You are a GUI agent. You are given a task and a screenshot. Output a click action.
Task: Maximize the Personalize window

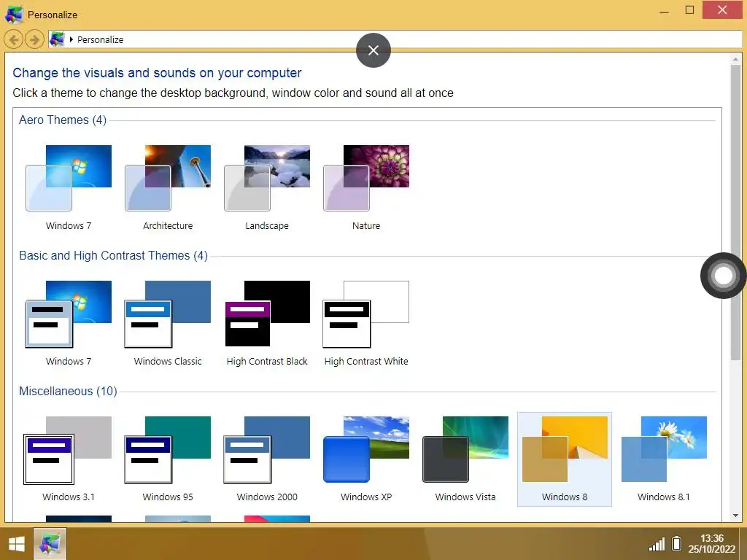point(689,9)
